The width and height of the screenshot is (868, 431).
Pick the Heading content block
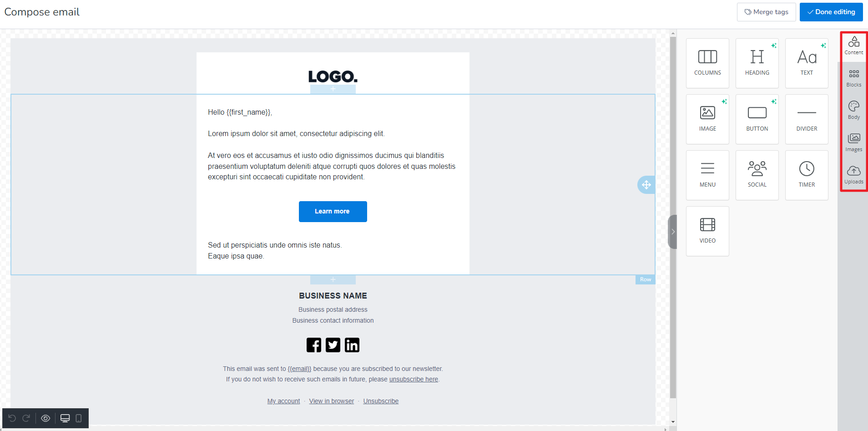click(757, 63)
